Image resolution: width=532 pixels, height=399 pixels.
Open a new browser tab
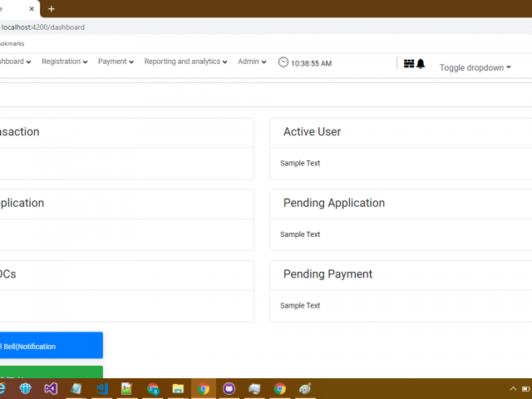(52, 8)
